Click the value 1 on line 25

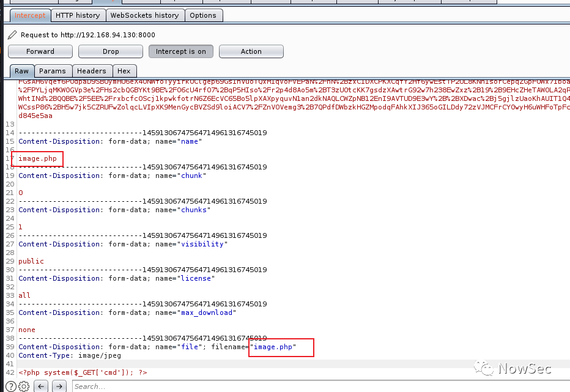pos(20,227)
